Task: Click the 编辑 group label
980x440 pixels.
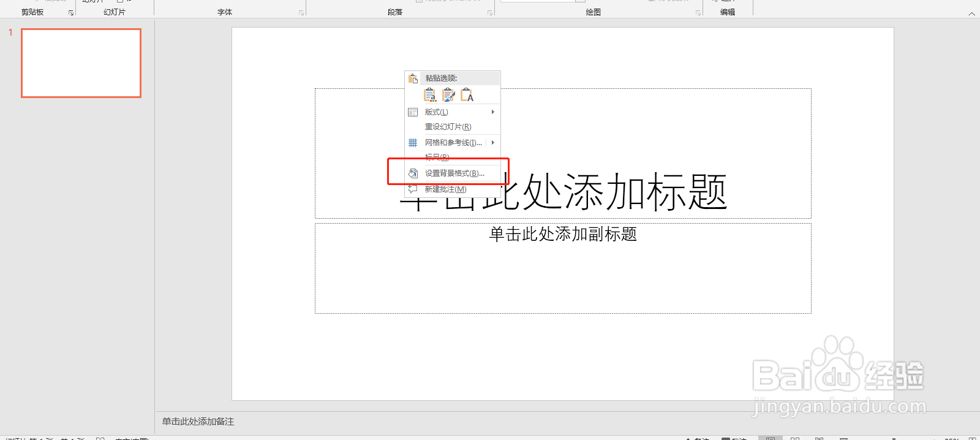Action: (x=728, y=12)
